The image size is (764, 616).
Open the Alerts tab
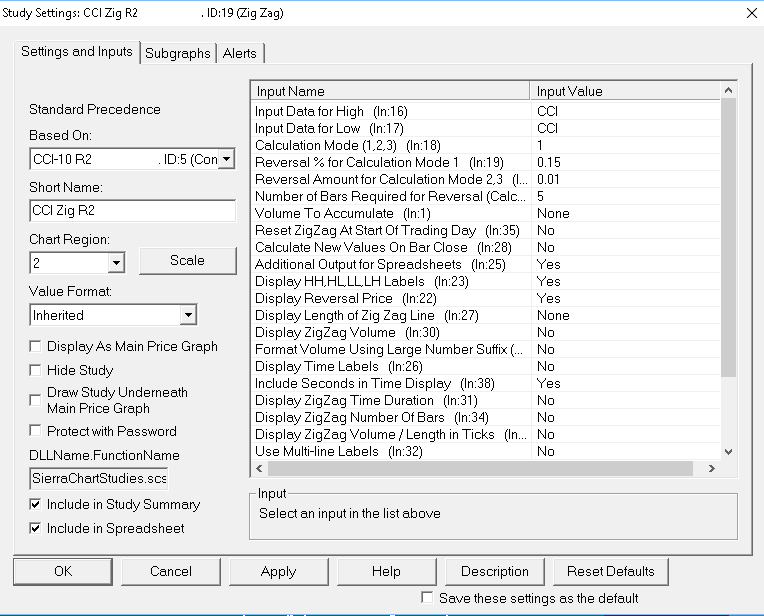point(240,53)
